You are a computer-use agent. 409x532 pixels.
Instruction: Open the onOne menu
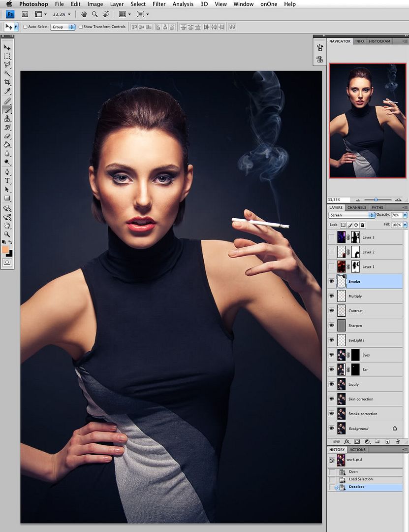coord(269,4)
